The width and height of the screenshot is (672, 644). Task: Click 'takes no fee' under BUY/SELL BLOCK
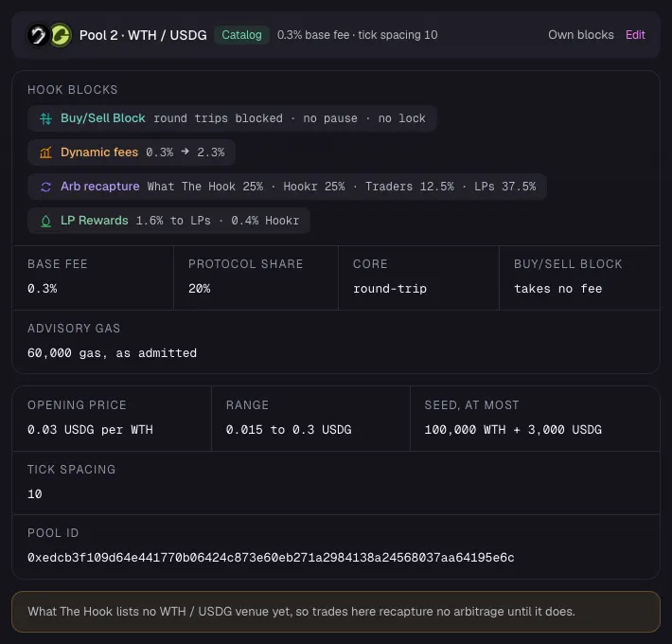pyautogui.click(x=558, y=289)
